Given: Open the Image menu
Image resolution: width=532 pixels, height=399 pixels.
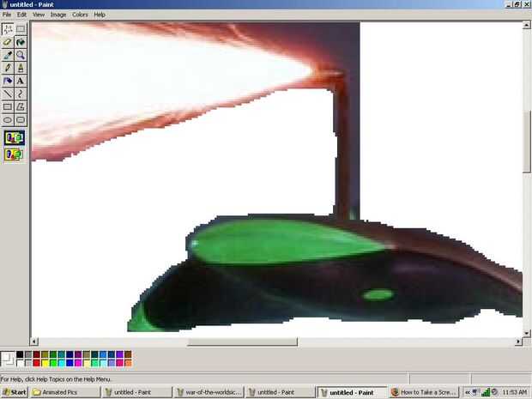Looking at the screenshot, I should point(58,15).
